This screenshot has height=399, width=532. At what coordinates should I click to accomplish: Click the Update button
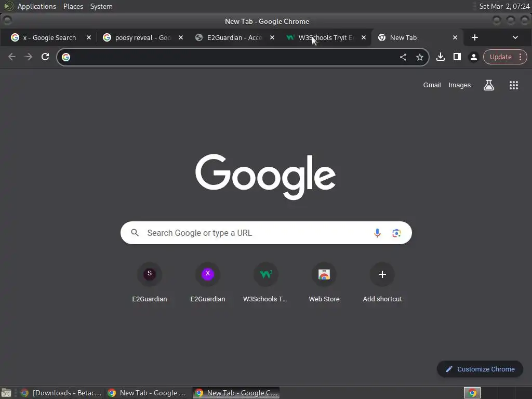(x=500, y=57)
